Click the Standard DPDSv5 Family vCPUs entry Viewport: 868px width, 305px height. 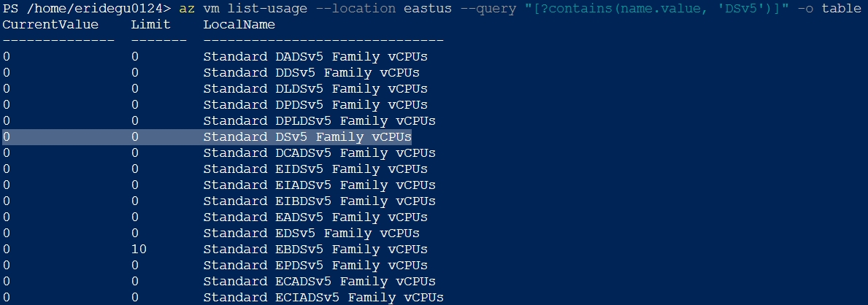click(315, 105)
